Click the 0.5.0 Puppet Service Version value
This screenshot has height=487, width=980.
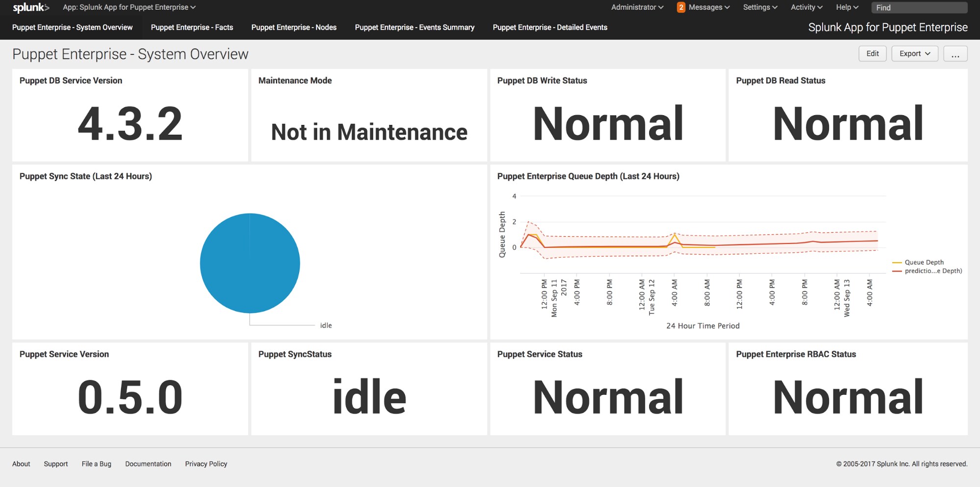(x=130, y=397)
